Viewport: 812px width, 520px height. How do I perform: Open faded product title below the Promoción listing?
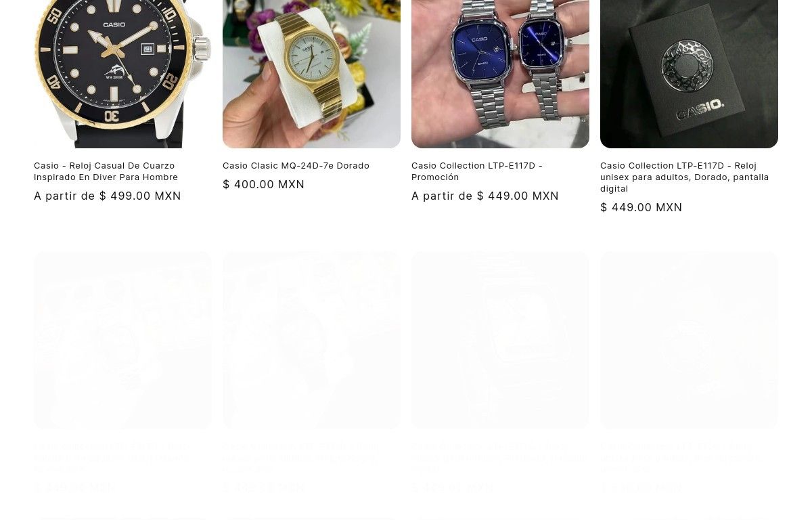pyautogui.click(x=499, y=457)
